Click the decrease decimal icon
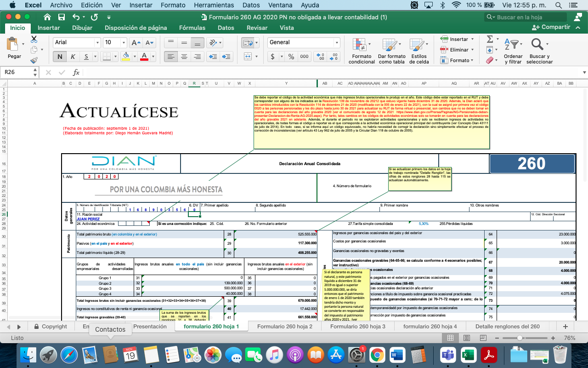 click(334, 57)
